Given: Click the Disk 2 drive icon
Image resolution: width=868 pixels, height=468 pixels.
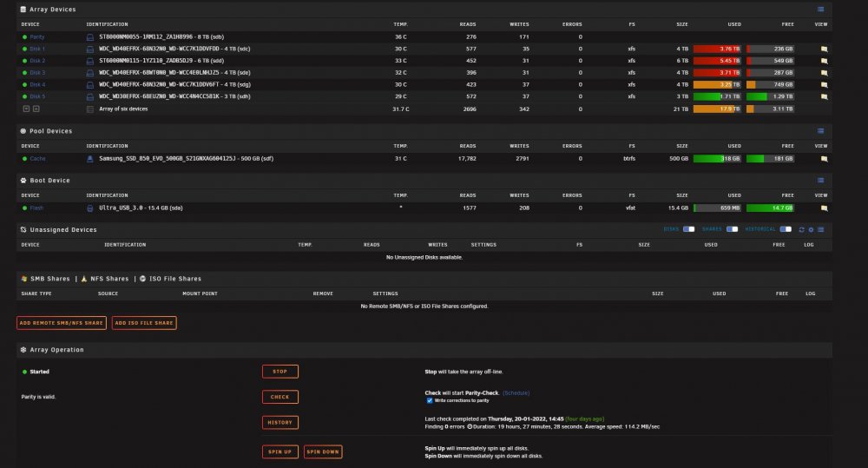Looking at the screenshot, I should [89, 61].
